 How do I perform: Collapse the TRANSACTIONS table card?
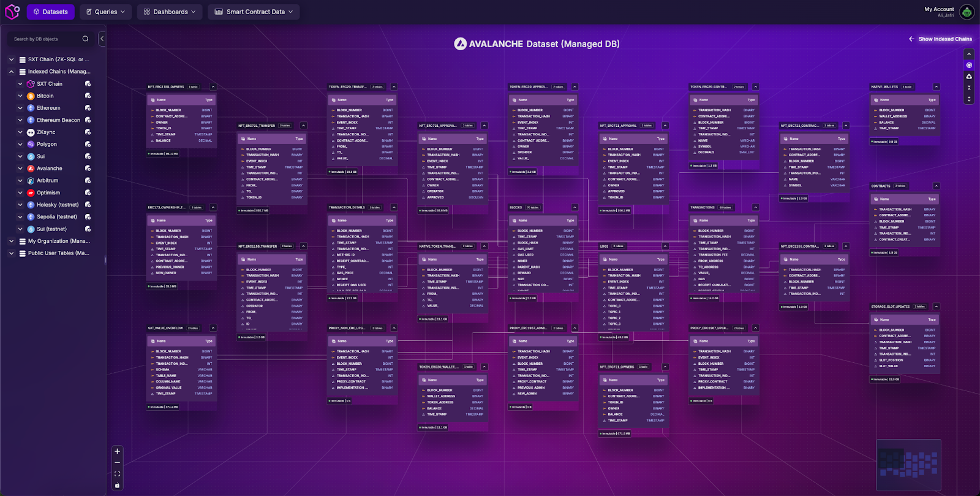pos(755,207)
